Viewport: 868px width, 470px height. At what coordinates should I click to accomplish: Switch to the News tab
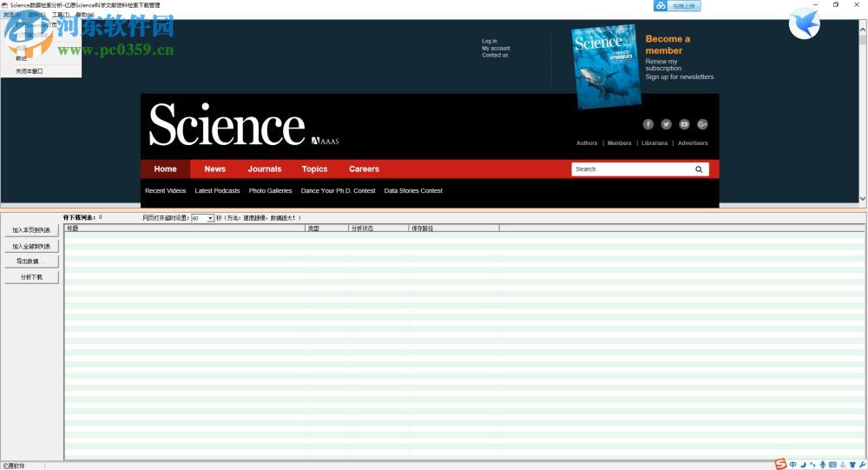click(214, 169)
